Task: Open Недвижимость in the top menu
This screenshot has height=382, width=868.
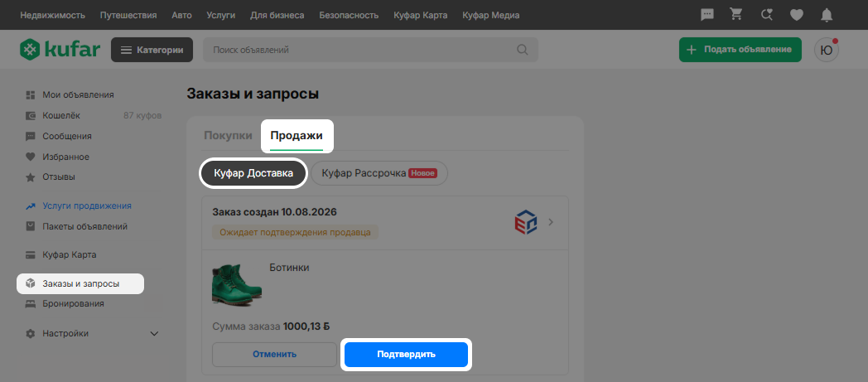Action: [x=52, y=15]
